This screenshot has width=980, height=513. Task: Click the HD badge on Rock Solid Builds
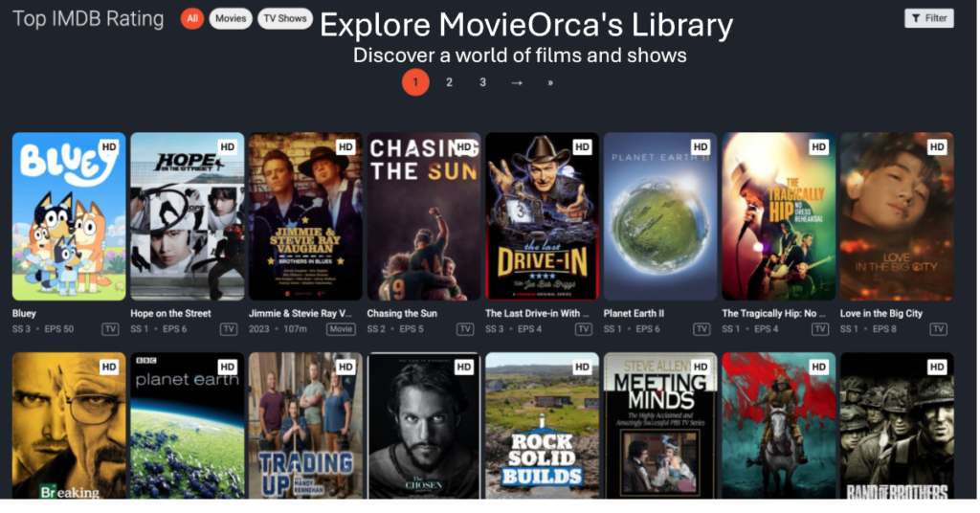click(582, 367)
